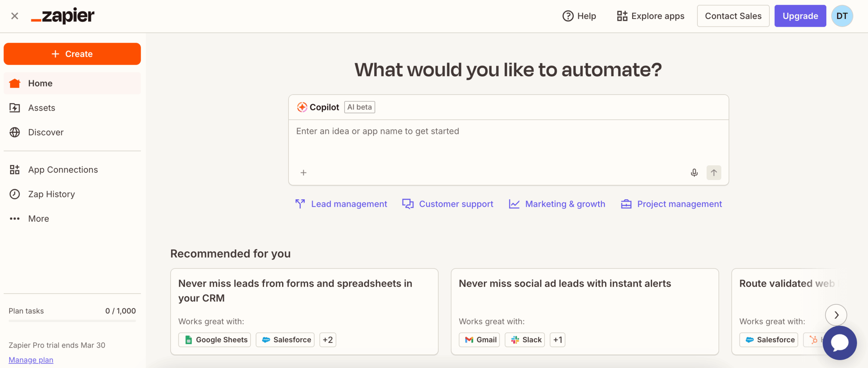Click into the Copilot idea text field
Image resolution: width=868 pixels, height=368 pixels.
[508, 142]
